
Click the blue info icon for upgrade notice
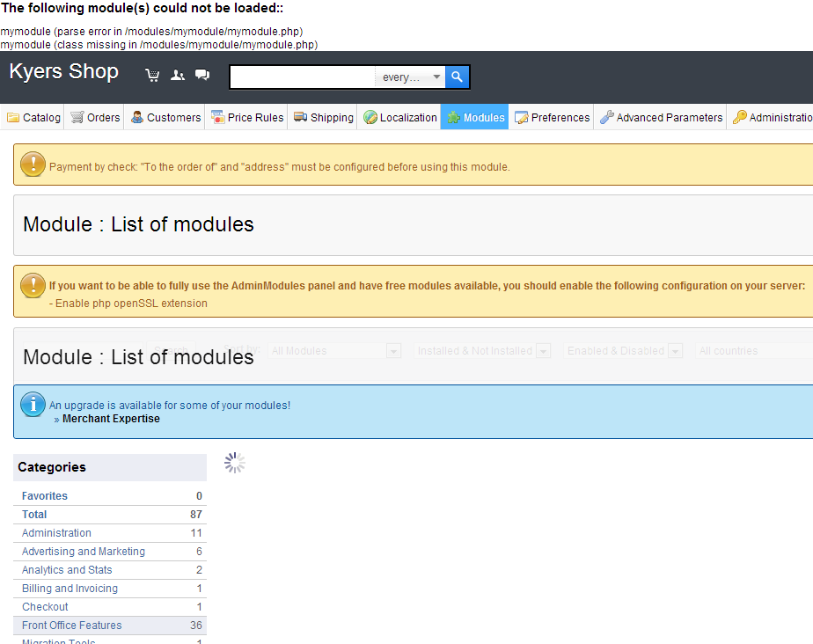coord(33,404)
